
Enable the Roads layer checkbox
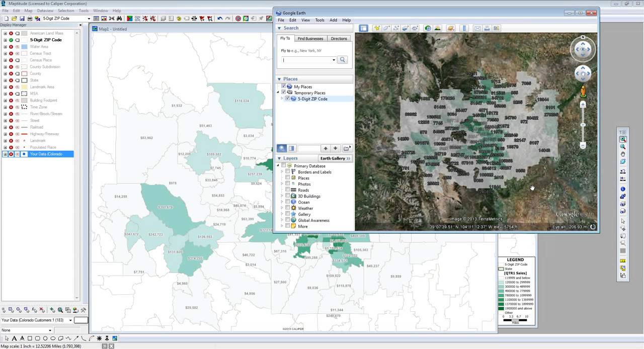[x=288, y=190]
